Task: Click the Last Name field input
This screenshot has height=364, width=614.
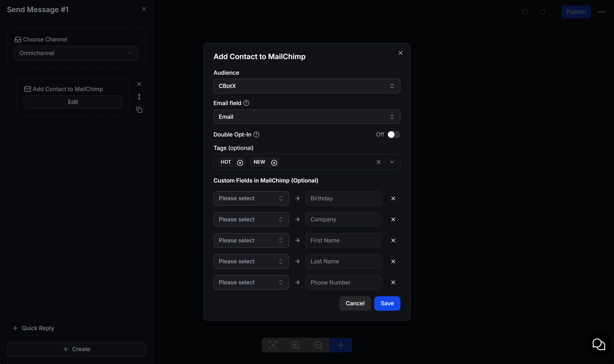Action: click(x=343, y=261)
